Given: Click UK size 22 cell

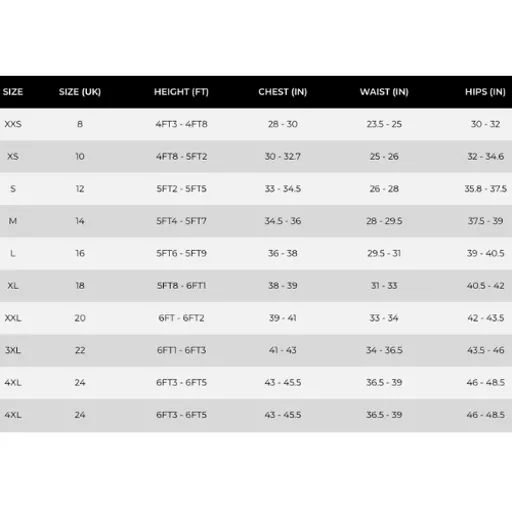Looking at the screenshot, I should [80, 350].
